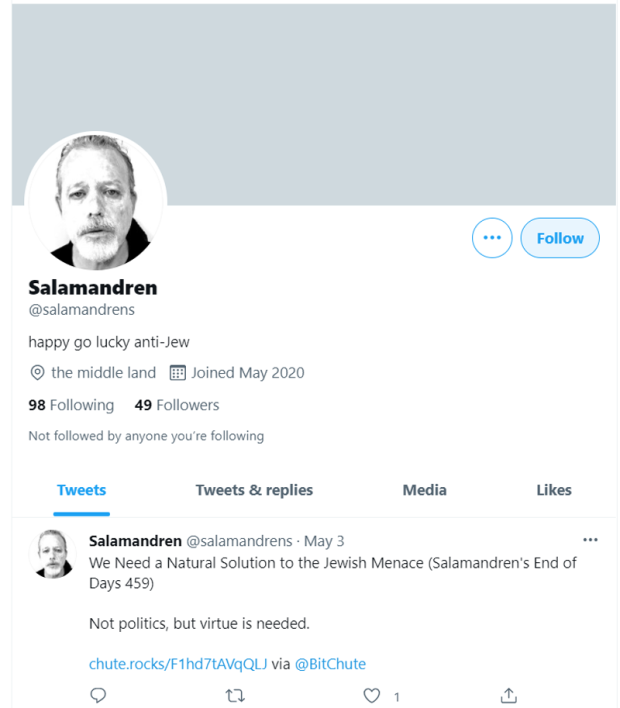This screenshot has width=620, height=708.
Task: Click the calendar icon beside Joined date
Action: (178, 373)
